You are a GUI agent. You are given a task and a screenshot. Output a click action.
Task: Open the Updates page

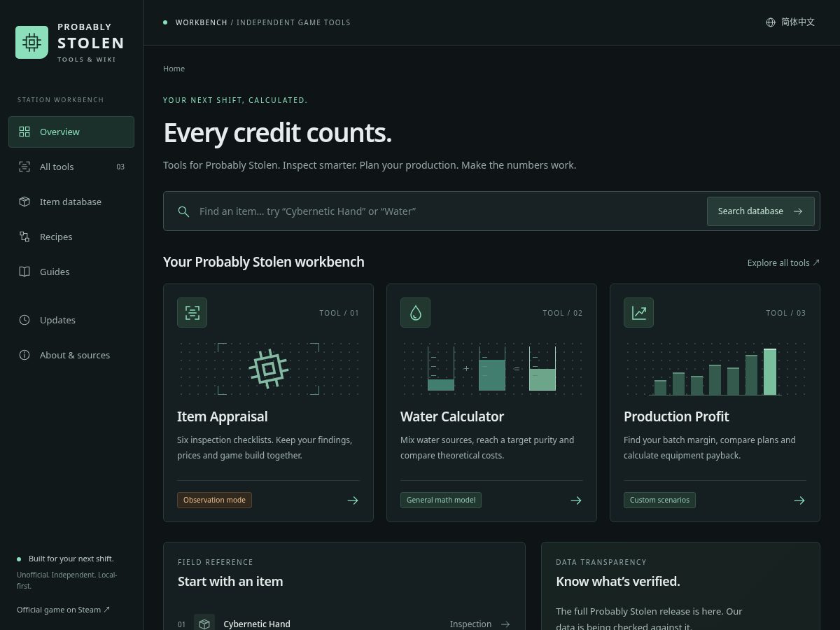71,320
